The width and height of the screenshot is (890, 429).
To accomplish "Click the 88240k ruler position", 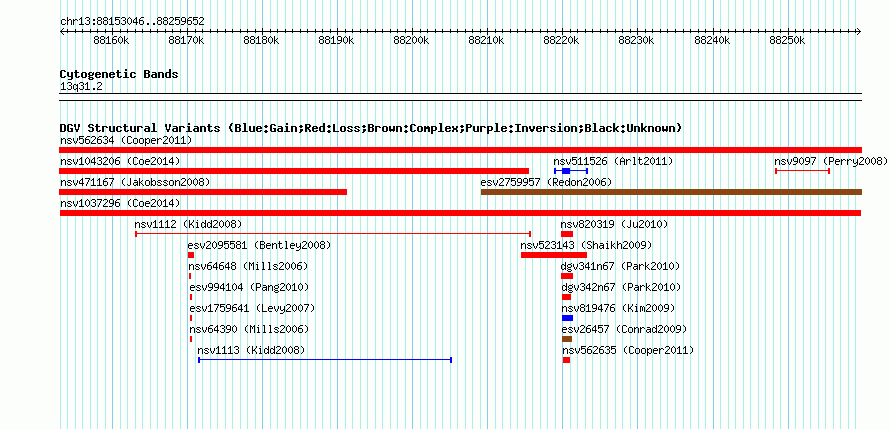I will pyautogui.click(x=711, y=40).
